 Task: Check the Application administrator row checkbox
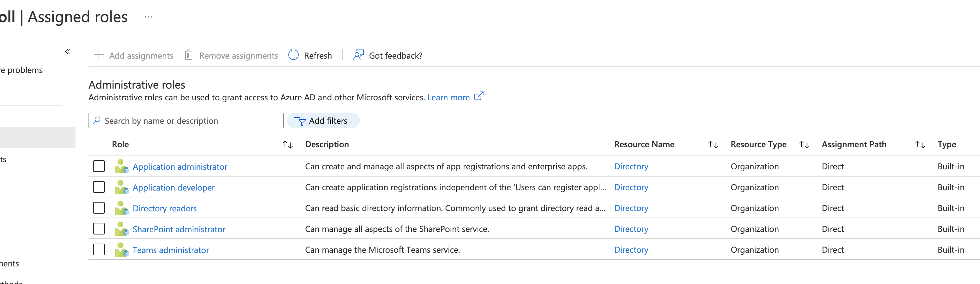(99, 166)
